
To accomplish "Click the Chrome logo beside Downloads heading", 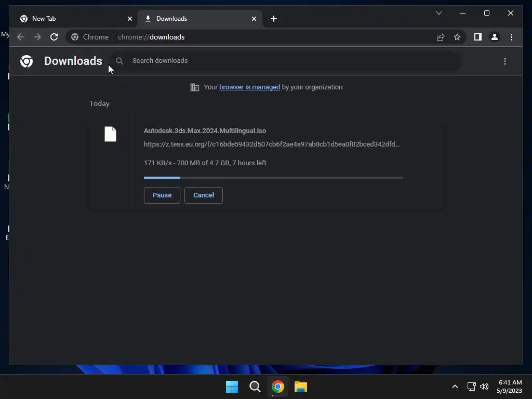I will [x=26, y=61].
